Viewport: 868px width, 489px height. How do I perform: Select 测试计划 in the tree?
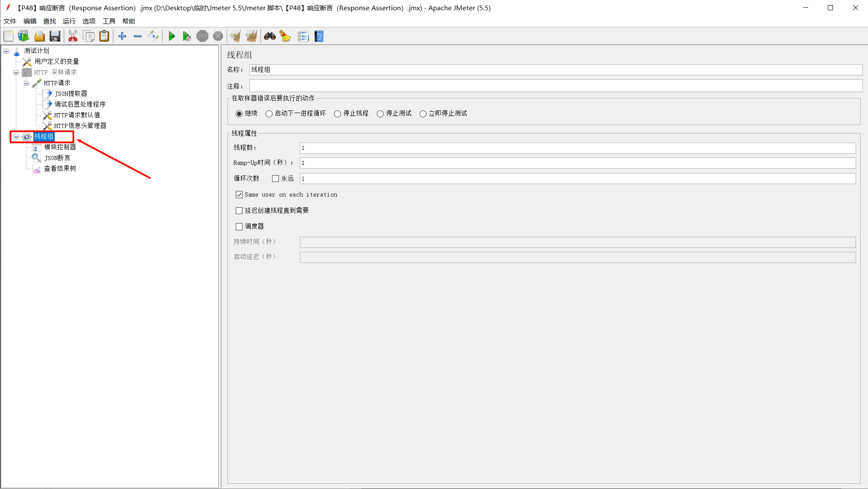(x=37, y=51)
